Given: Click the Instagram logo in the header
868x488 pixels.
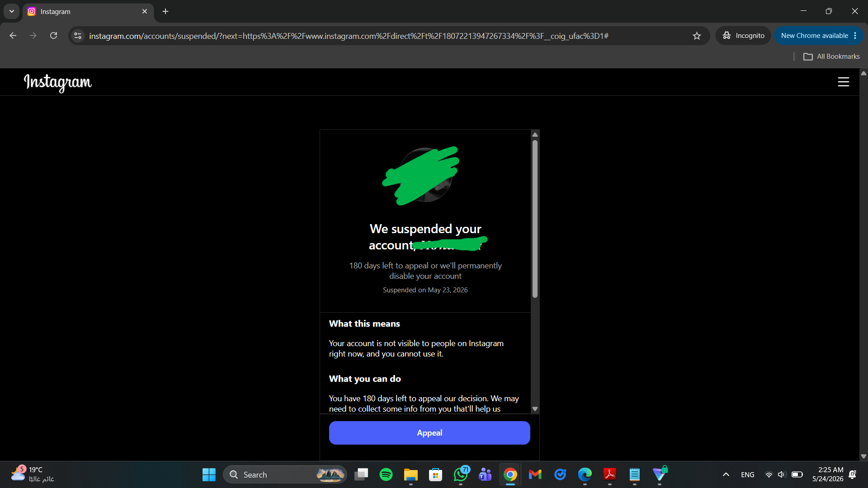Looking at the screenshot, I should pyautogui.click(x=58, y=82).
